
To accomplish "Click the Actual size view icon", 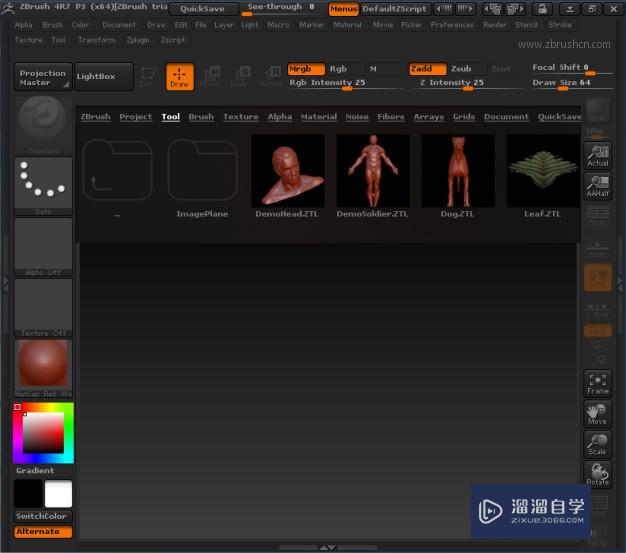I will (597, 156).
